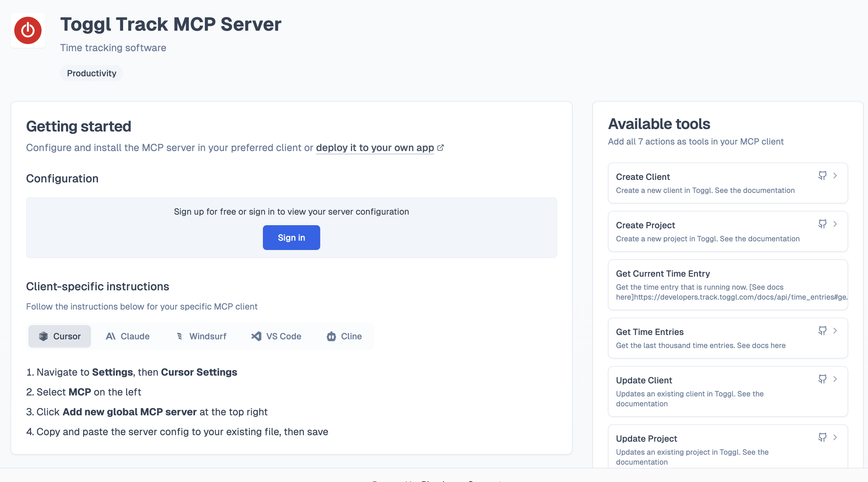Viewport: 868px width, 482px height.
Task: Click the Toggl Track power logo
Action: pos(28,30)
